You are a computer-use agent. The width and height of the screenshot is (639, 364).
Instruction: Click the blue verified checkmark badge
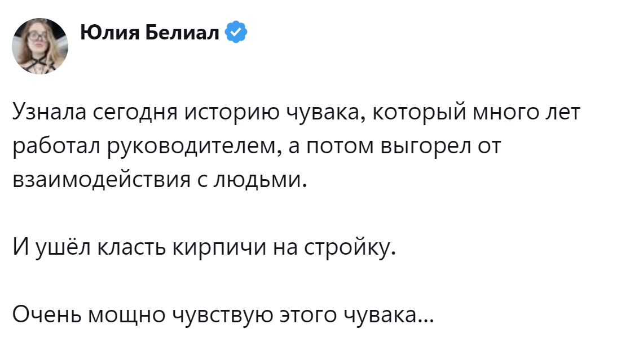click(236, 33)
